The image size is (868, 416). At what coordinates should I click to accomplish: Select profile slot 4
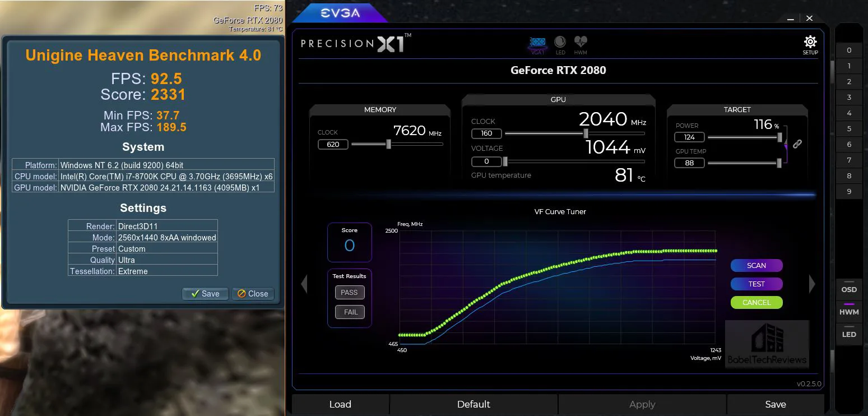point(849,113)
